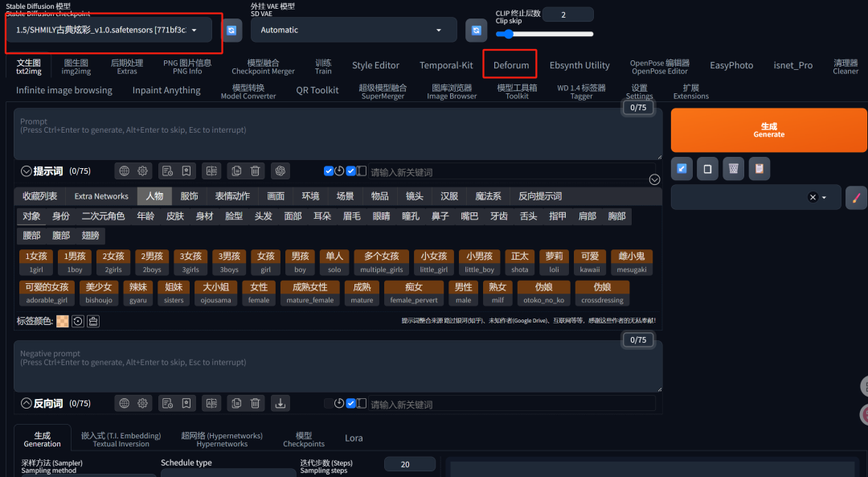Open gear settings in the 反向词 toolbar

pos(143,403)
